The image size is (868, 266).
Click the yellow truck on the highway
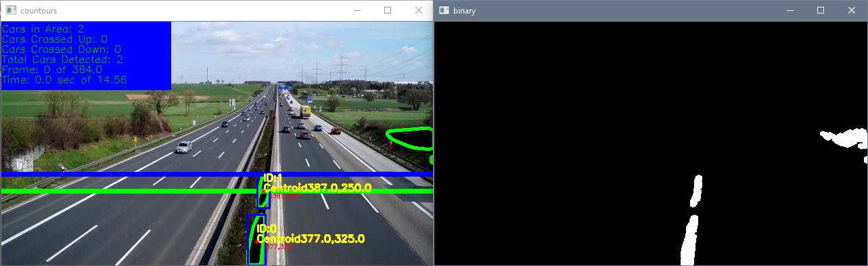306,111
